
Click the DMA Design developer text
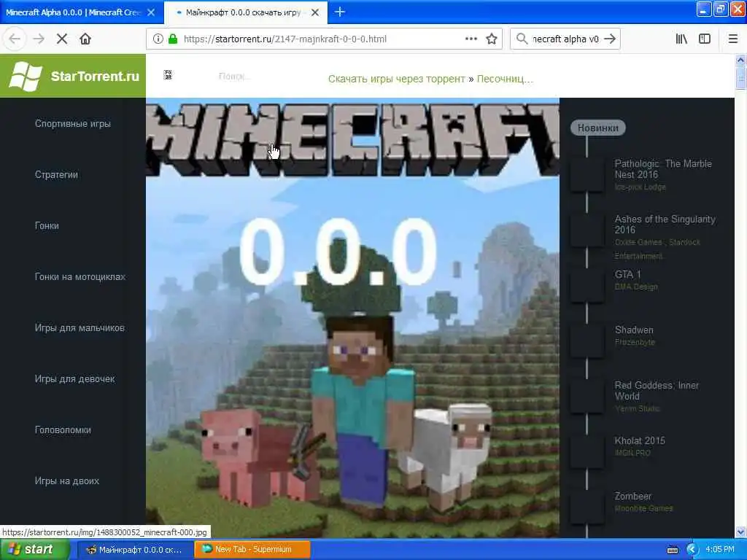pos(636,287)
